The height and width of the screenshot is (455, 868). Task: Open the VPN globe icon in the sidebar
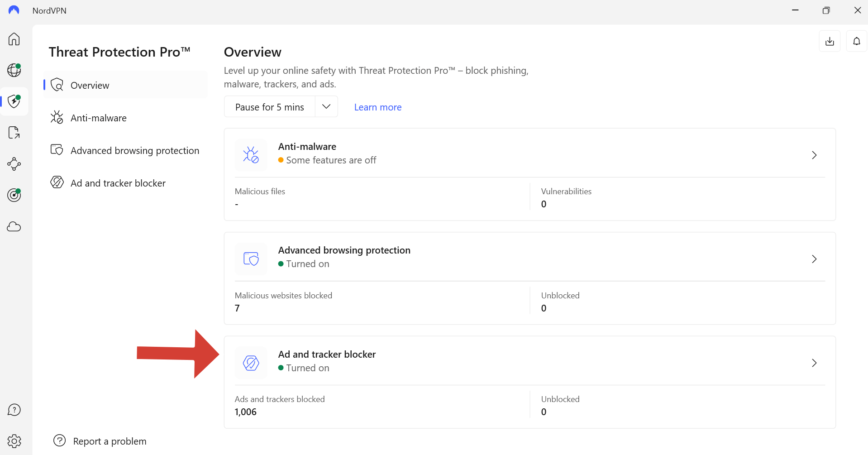[14, 70]
